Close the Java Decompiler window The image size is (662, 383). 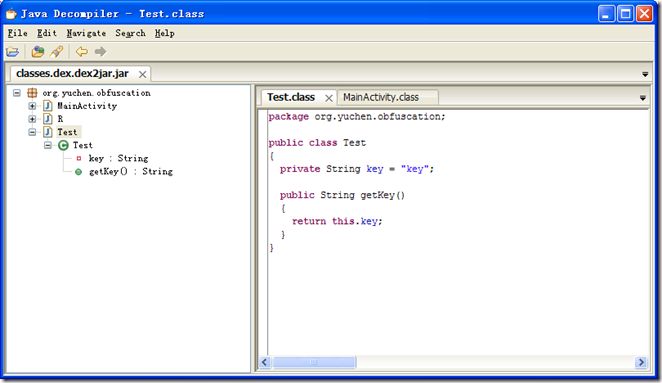(645, 14)
